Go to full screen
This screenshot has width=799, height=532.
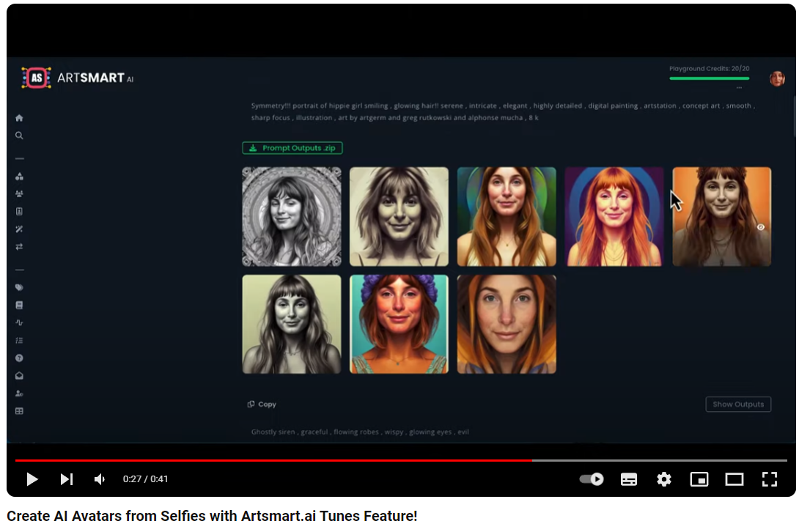[770, 479]
